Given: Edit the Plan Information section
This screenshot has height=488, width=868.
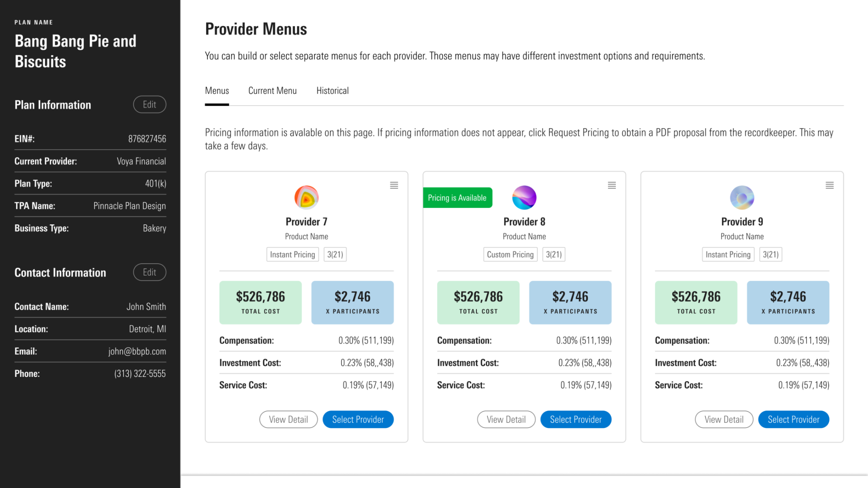Looking at the screenshot, I should tap(150, 105).
